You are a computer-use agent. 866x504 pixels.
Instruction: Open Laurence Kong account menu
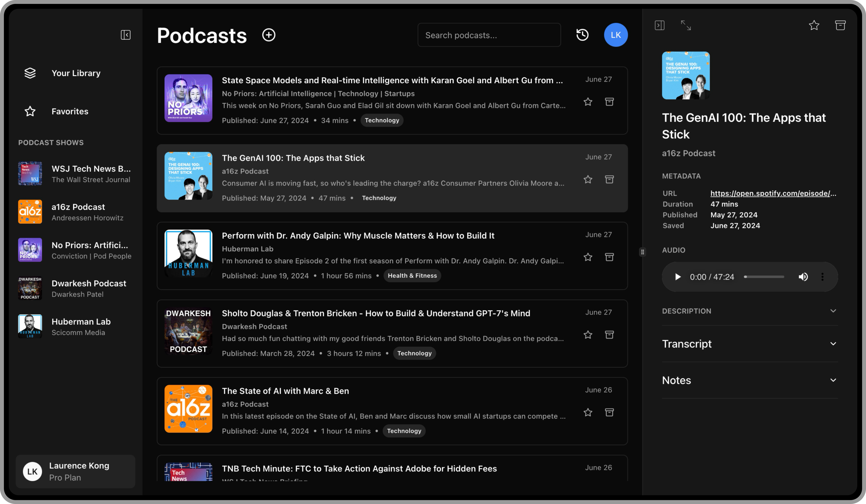tap(76, 471)
